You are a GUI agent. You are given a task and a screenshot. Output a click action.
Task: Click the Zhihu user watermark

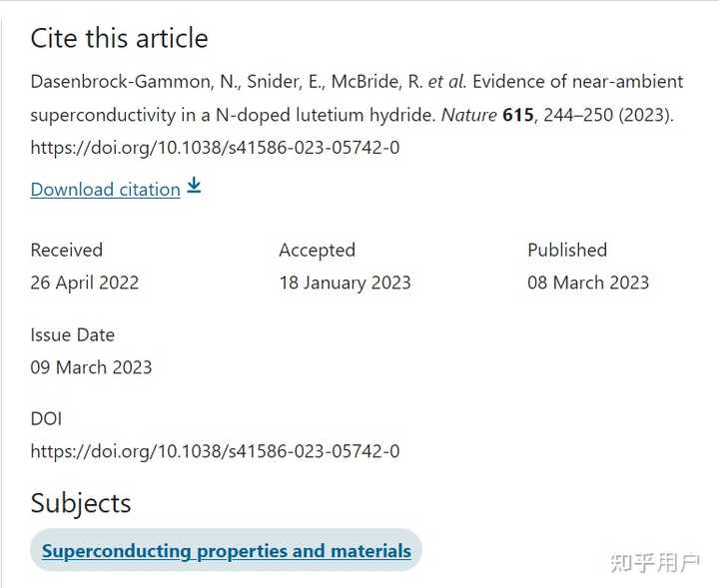(655, 563)
